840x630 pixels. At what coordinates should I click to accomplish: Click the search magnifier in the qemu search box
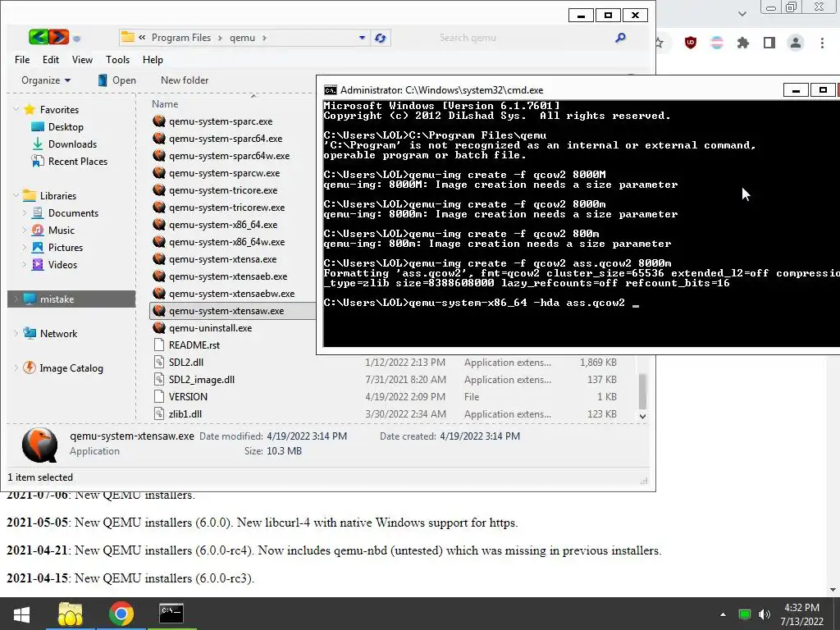(x=620, y=38)
